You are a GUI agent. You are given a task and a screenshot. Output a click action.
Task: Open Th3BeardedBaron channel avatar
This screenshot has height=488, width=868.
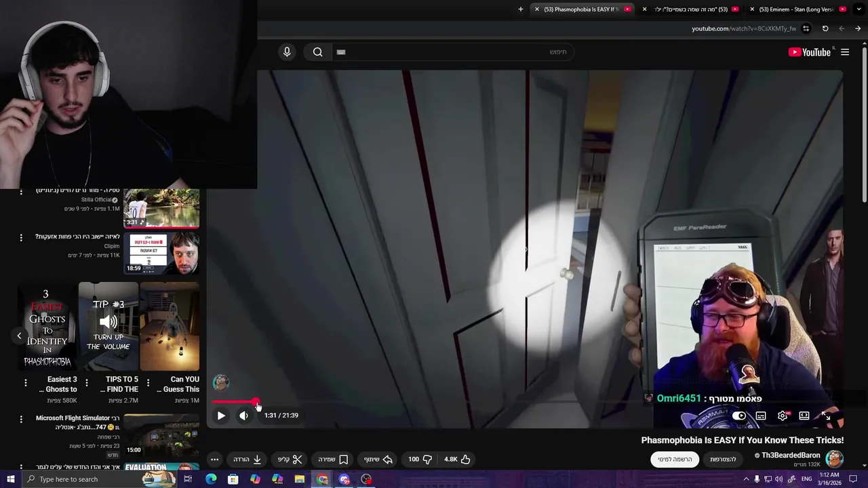tap(835, 459)
